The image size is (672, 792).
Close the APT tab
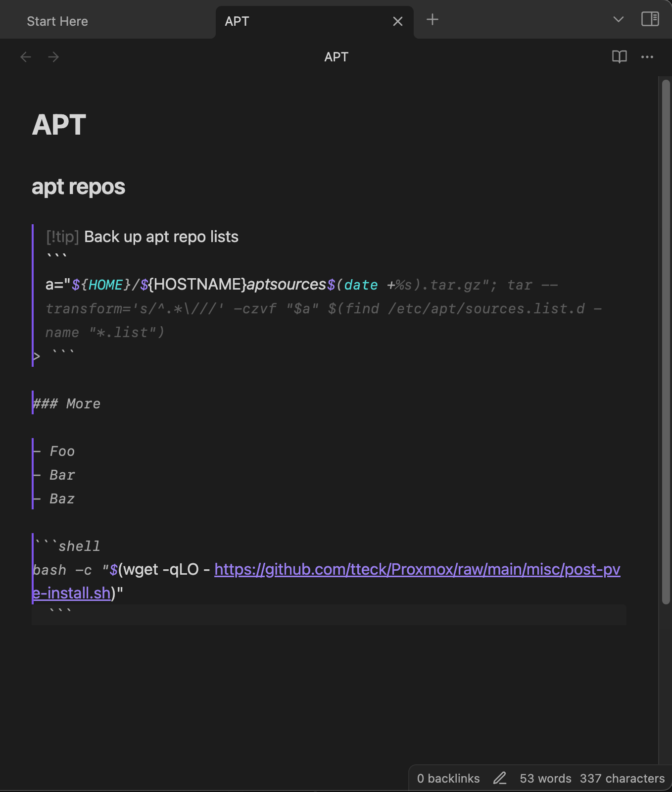click(397, 21)
